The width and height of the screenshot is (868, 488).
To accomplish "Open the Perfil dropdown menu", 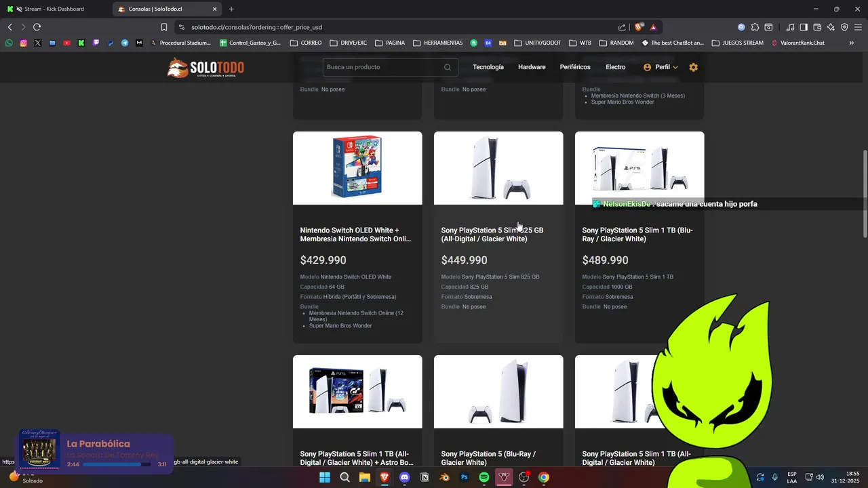I will [660, 67].
